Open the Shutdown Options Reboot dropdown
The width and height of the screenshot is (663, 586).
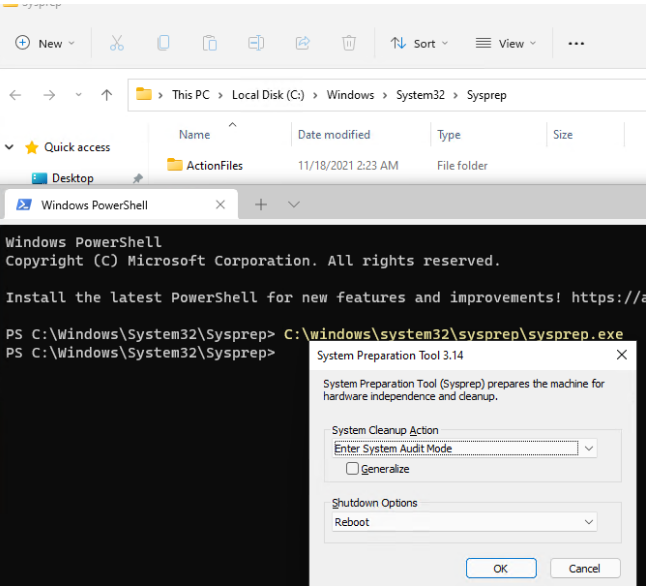click(x=464, y=522)
